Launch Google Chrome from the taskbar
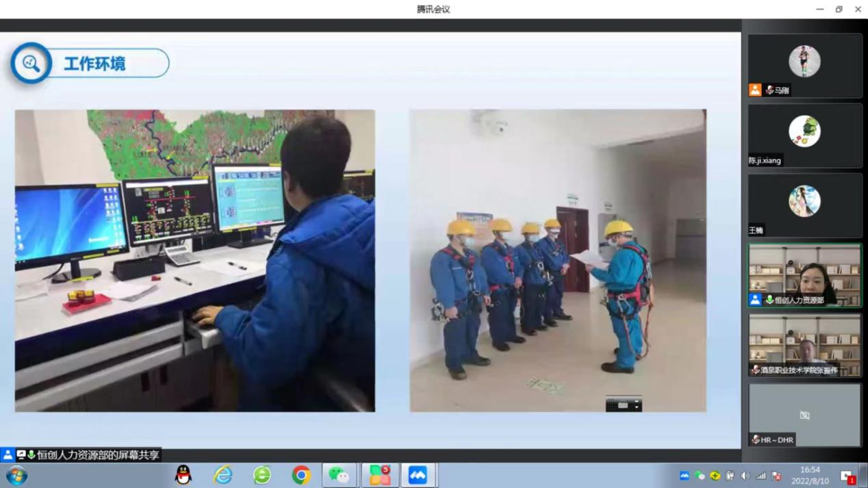Image resolution: width=868 pixels, height=488 pixels. pos(301,475)
